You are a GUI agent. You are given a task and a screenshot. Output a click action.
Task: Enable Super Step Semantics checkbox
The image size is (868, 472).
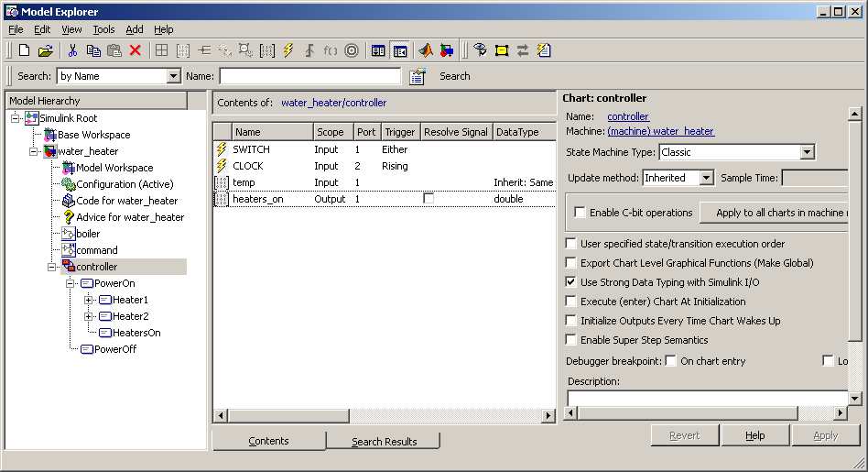click(x=570, y=340)
